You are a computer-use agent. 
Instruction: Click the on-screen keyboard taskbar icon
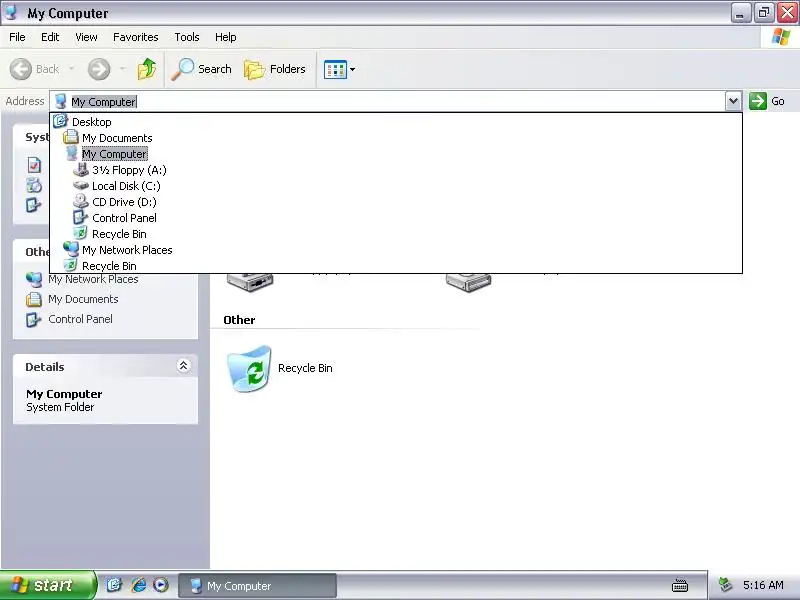click(680, 585)
